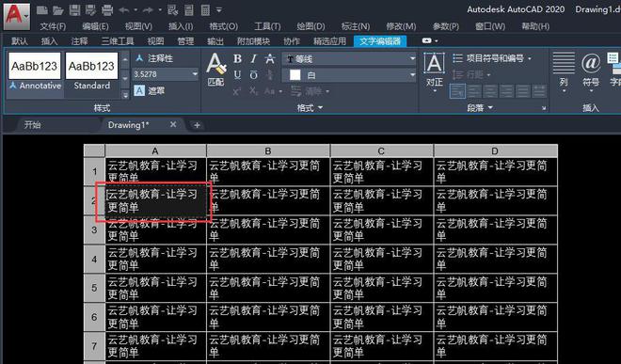Toggle Italic text formatting
Viewport: 621px width, 364px height.
coord(253,58)
